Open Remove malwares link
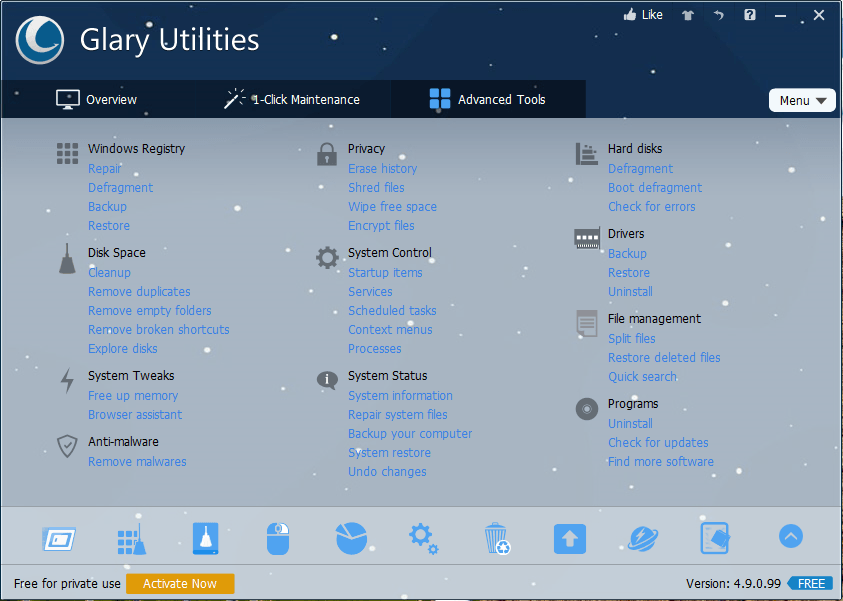Image resolution: width=843 pixels, height=601 pixels. tap(137, 462)
